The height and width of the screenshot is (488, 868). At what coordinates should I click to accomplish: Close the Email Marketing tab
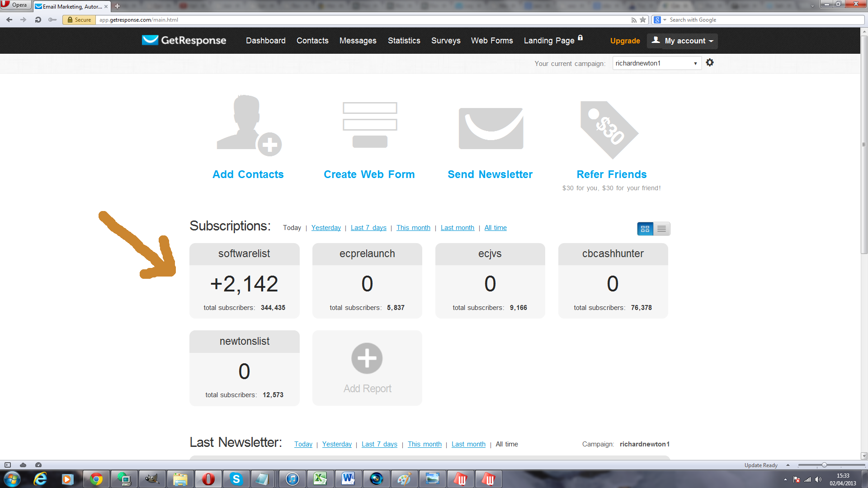click(x=106, y=6)
